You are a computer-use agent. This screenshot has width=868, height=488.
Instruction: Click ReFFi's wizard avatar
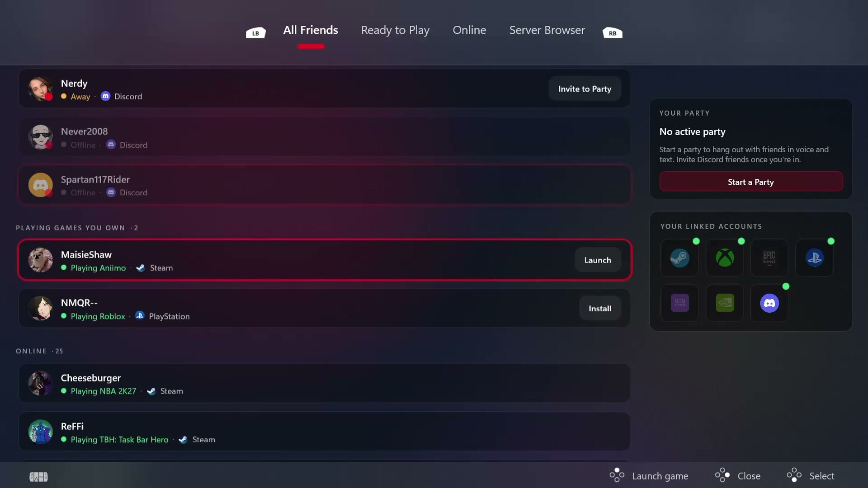coord(40,432)
